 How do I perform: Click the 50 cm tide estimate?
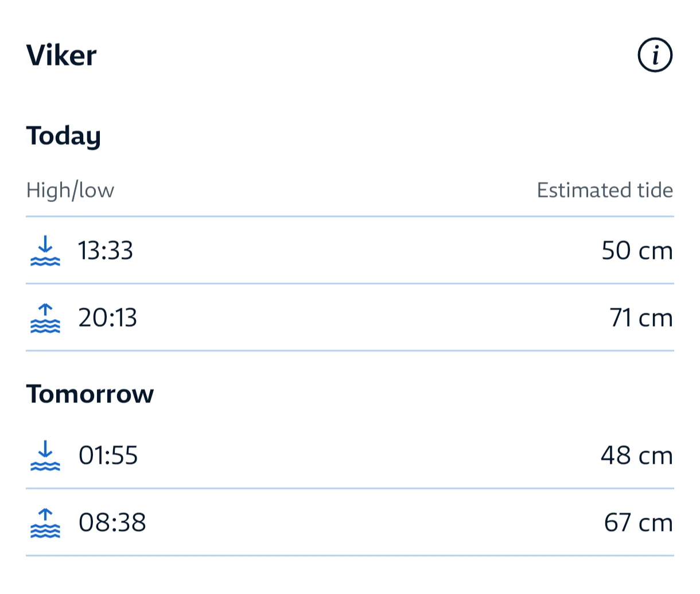pyautogui.click(x=637, y=251)
